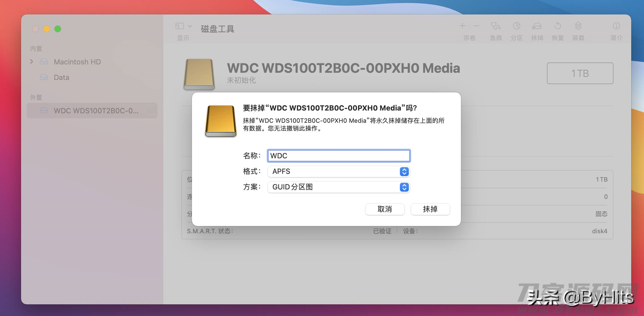
Task: Click the 未初始化 status text under disk name
Action: (241, 80)
